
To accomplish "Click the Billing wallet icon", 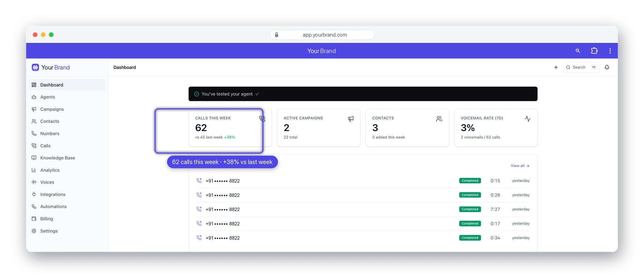I will (x=34, y=219).
